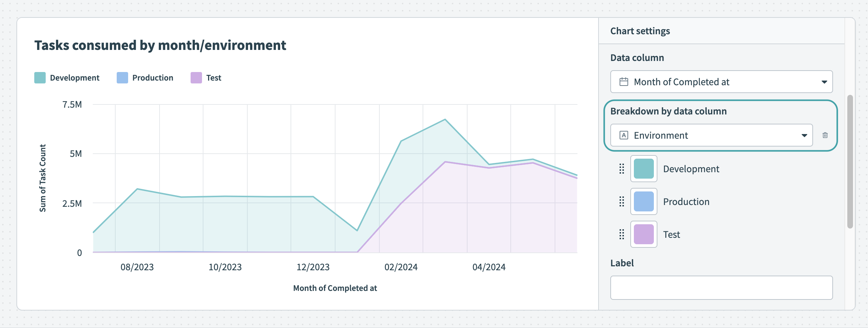Click the chart title text

tap(160, 45)
